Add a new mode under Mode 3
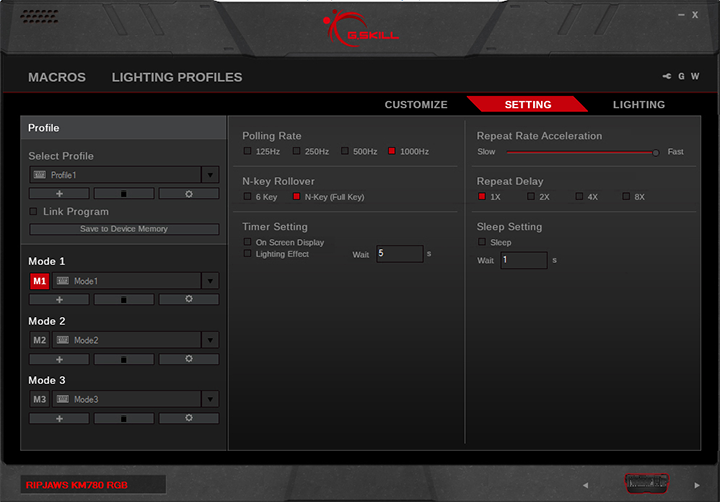This screenshot has width=720, height=502. [59, 418]
